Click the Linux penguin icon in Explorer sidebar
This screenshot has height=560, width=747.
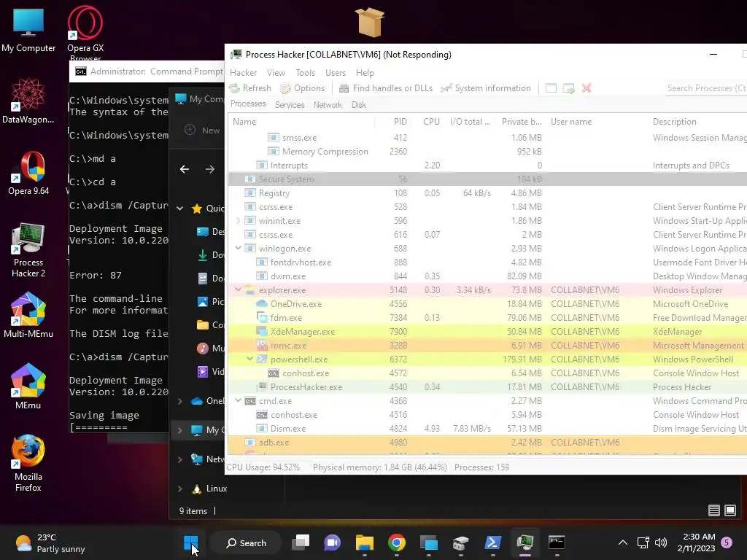(196, 489)
